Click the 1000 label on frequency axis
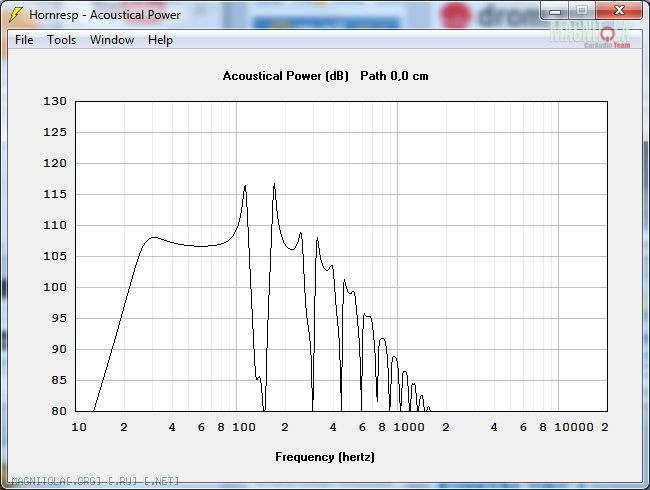The width and height of the screenshot is (650, 490). [x=409, y=427]
